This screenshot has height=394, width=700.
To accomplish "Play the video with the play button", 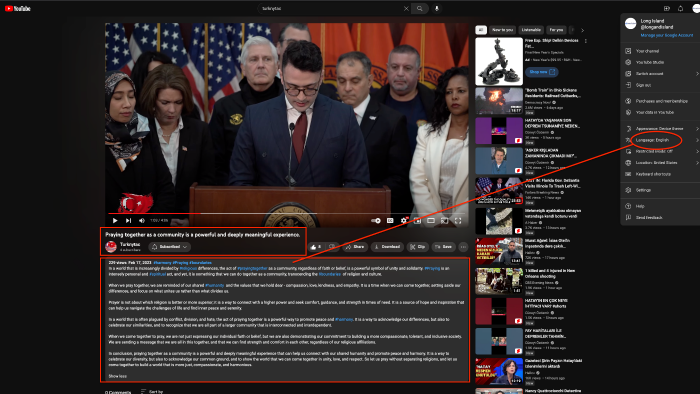I will pyautogui.click(x=115, y=220).
